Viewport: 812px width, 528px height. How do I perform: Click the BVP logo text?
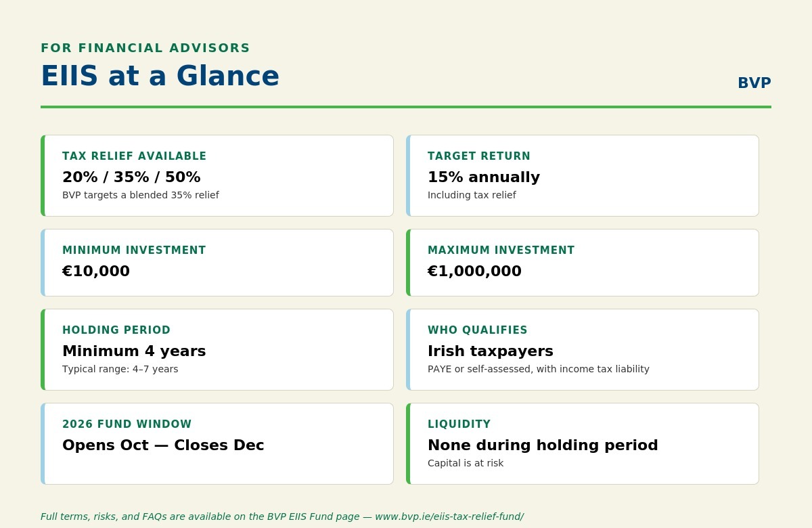click(754, 83)
